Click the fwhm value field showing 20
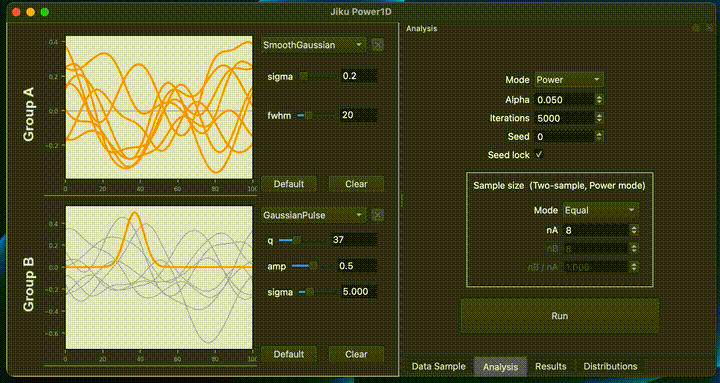The width and height of the screenshot is (720, 383). (359, 115)
